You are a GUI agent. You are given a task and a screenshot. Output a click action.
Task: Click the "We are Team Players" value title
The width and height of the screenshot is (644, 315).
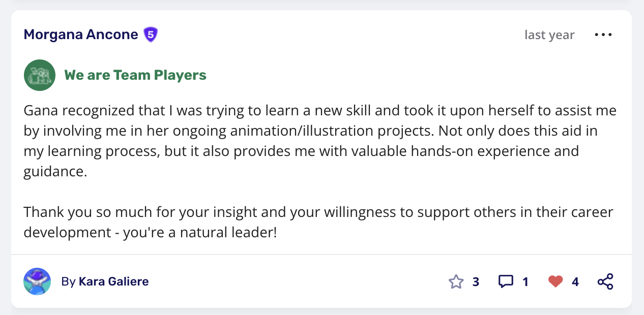(135, 75)
